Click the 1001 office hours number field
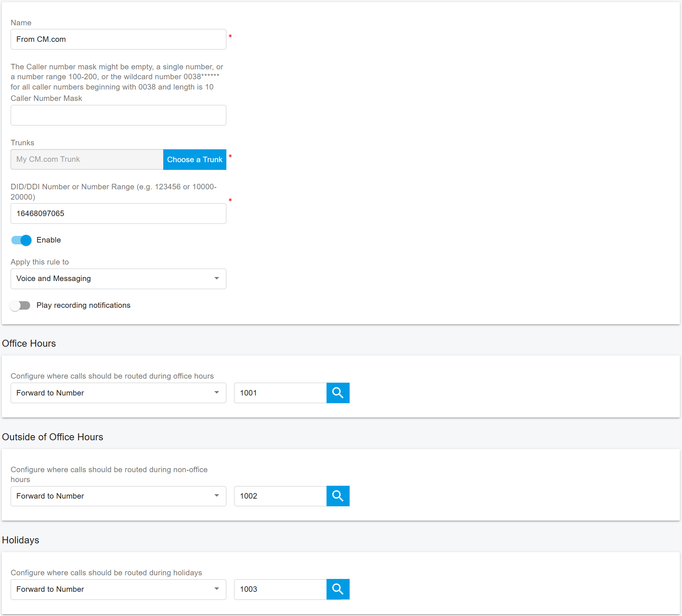682x616 pixels. (x=280, y=393)
